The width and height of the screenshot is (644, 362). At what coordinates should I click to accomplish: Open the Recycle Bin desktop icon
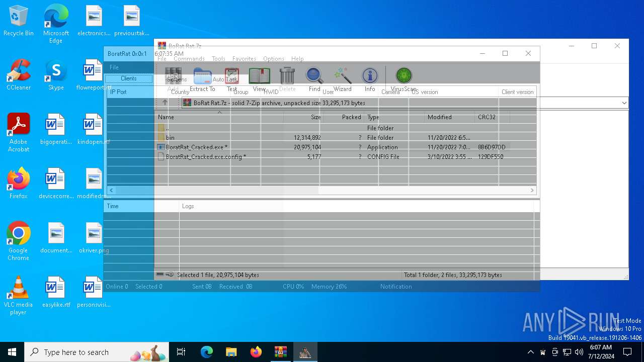[x=19, y=21]
